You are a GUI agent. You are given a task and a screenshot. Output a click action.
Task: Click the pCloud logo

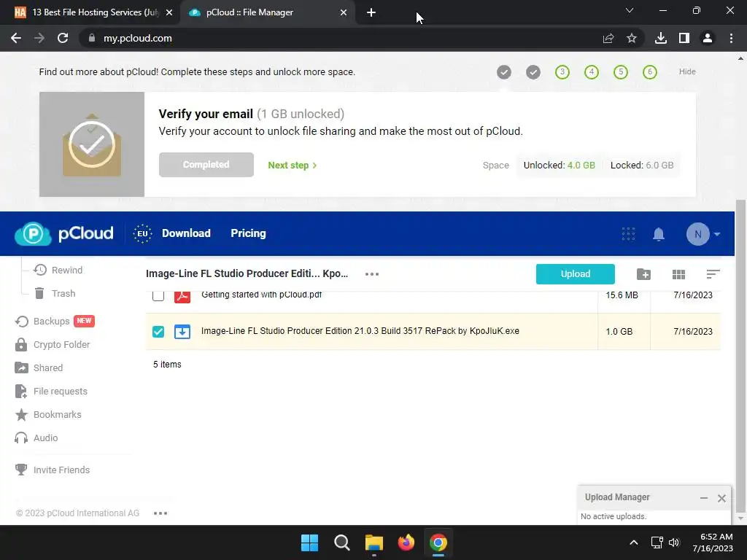64,233
